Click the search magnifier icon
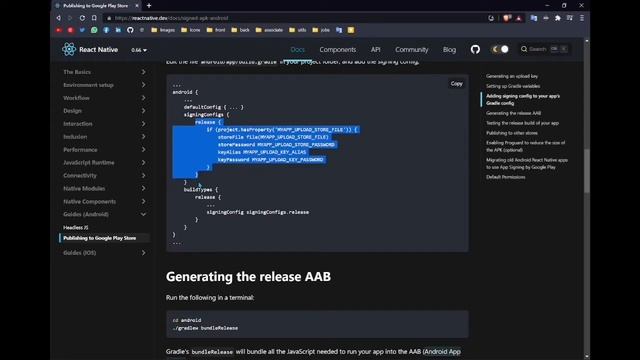The height and width of the screenshot is (360, 640). (524, 49)
